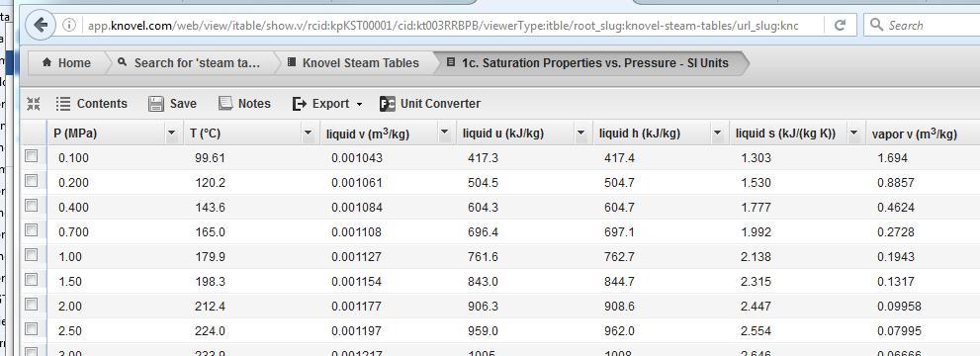Sort by T (°C) column header
980x356 pixels.
[205, 133]
